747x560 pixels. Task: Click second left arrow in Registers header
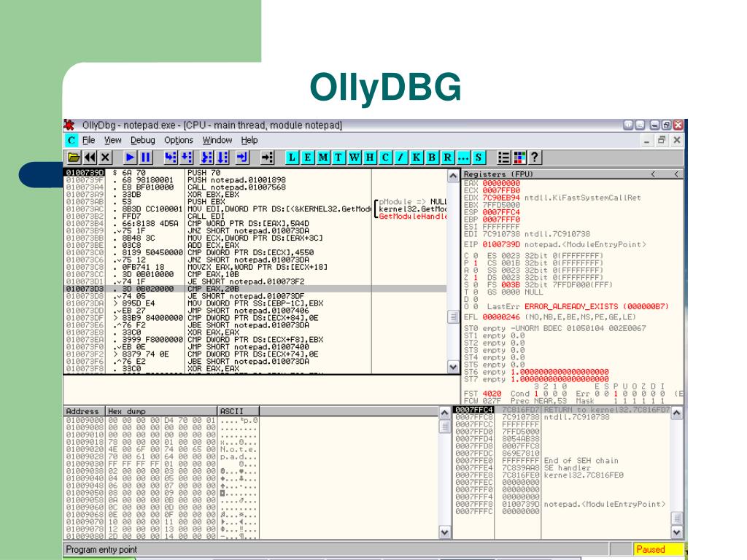[x=676, y=174]
